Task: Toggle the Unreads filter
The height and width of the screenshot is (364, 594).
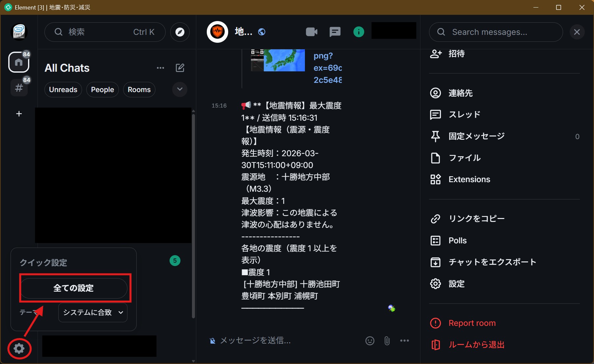Action: click(x=63, y=90)
